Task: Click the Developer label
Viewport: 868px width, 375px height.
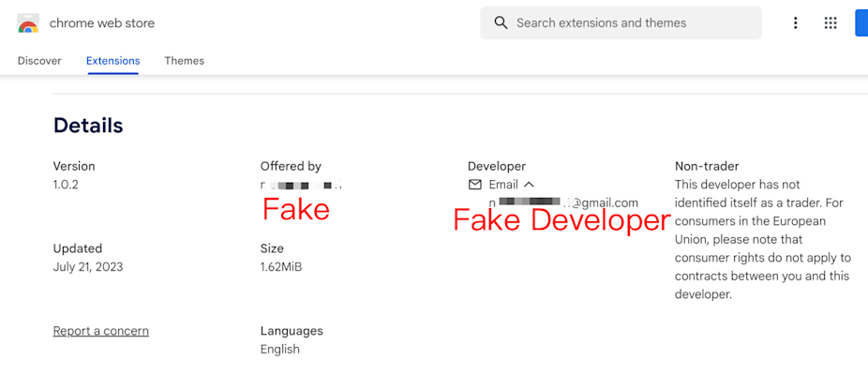Action: 497,166
